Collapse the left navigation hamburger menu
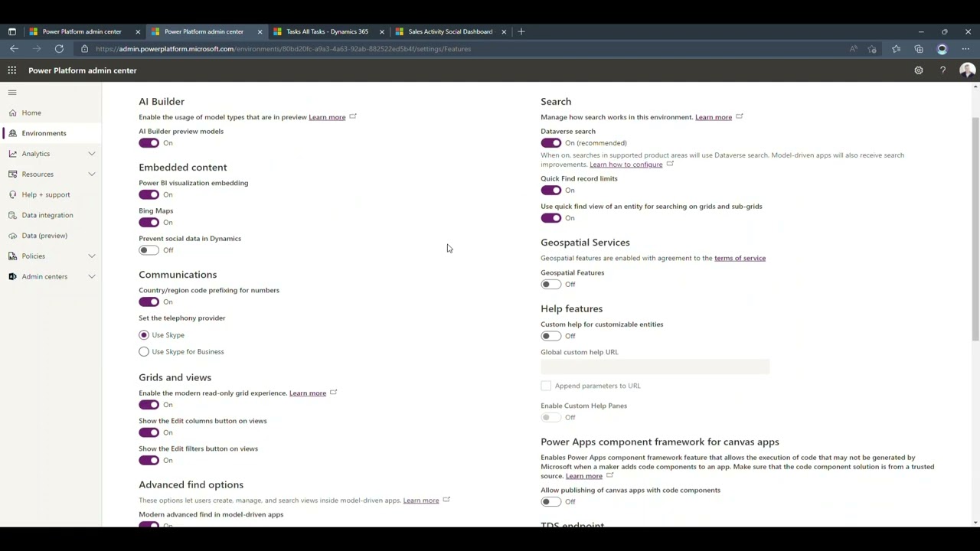Viewport: 980px width, 551px height. (12, 93)
